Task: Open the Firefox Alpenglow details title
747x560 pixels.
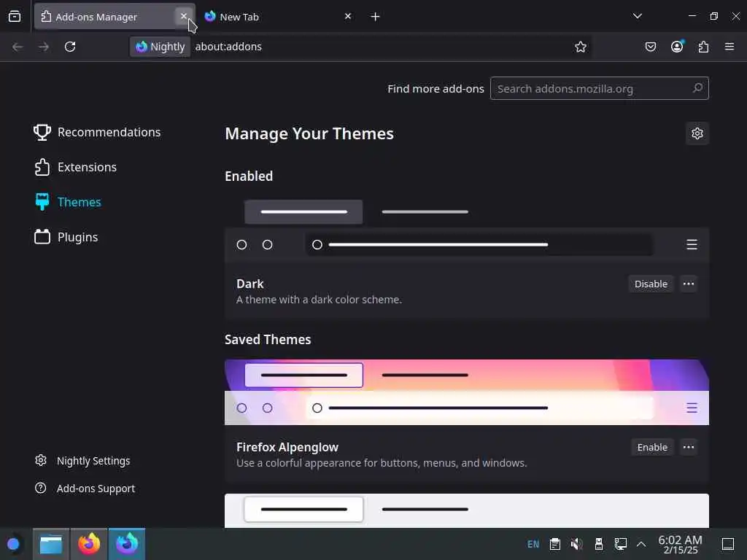Action: tap(287, 447)
